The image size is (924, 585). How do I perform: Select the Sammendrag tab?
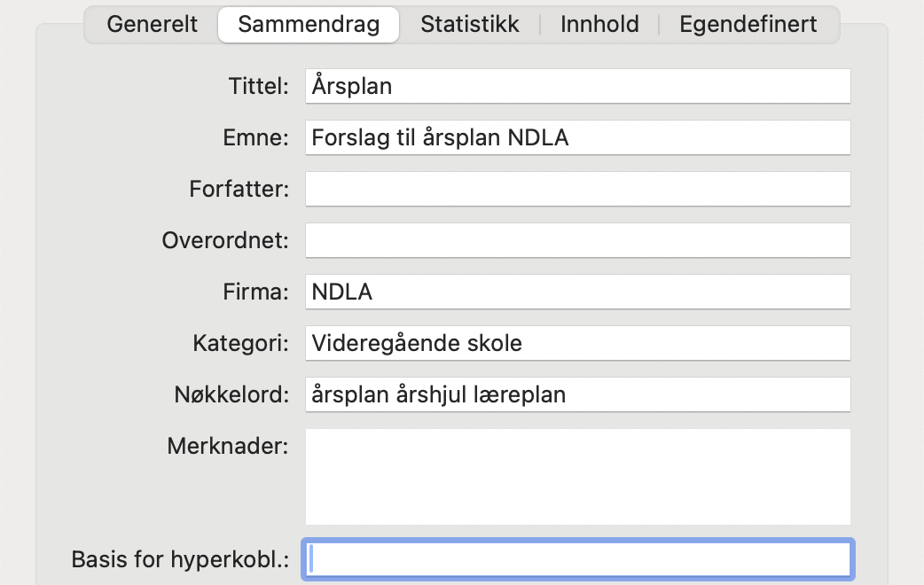[x=309, y=24]
